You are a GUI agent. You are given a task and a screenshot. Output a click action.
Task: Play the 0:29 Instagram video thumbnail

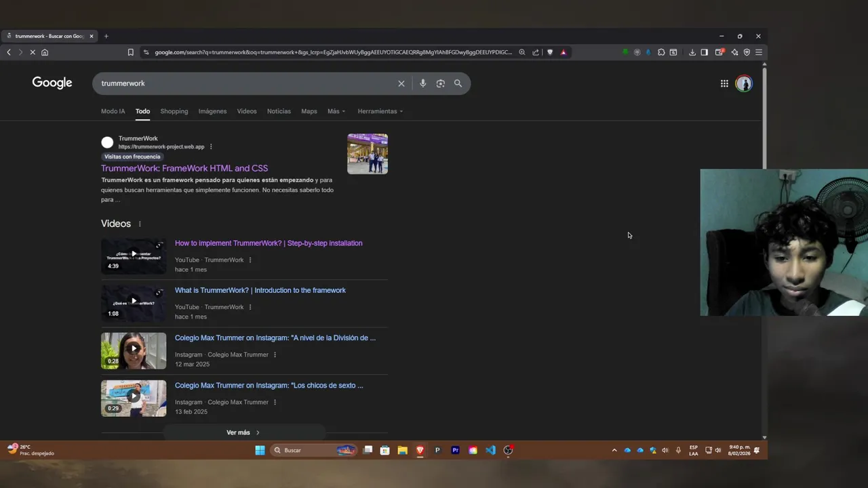point(134,398)
